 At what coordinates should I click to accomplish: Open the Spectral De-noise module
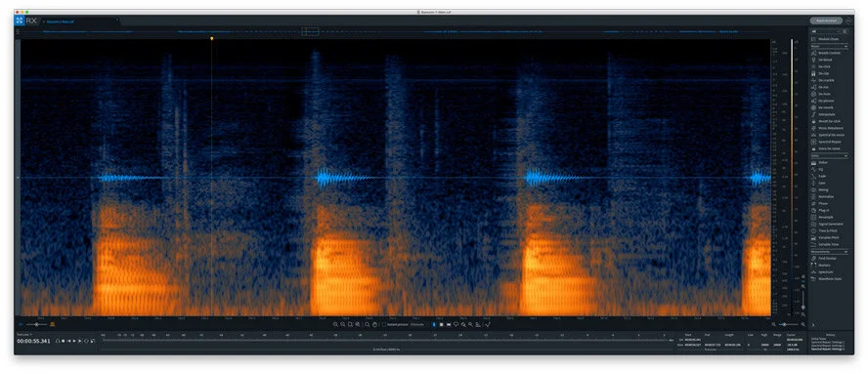(829, 135)
